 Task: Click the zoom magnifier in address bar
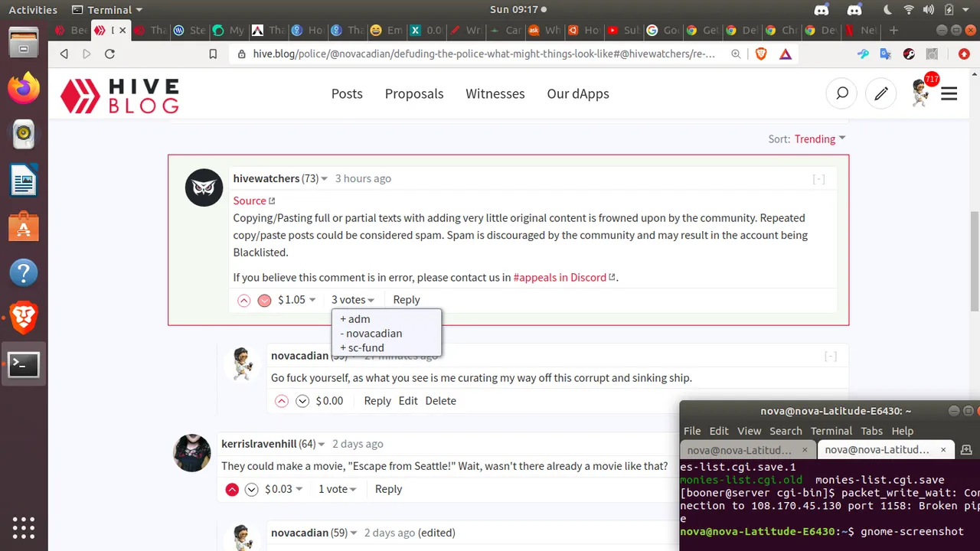[x=735, y=54]
